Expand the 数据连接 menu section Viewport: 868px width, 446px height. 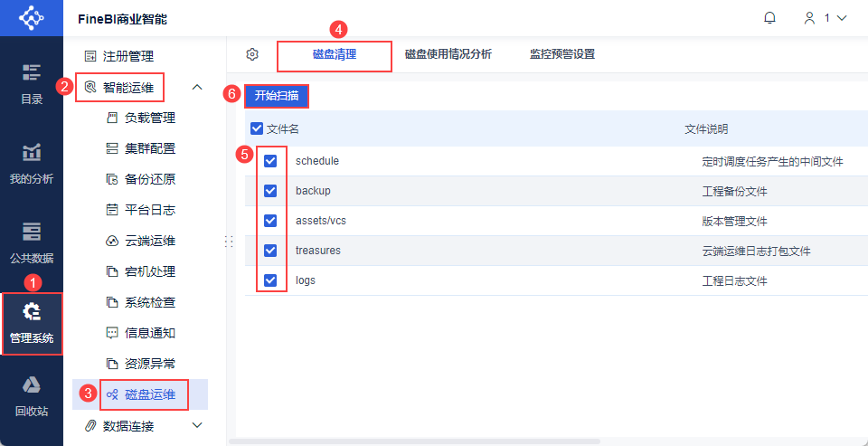tap(197, 425)
